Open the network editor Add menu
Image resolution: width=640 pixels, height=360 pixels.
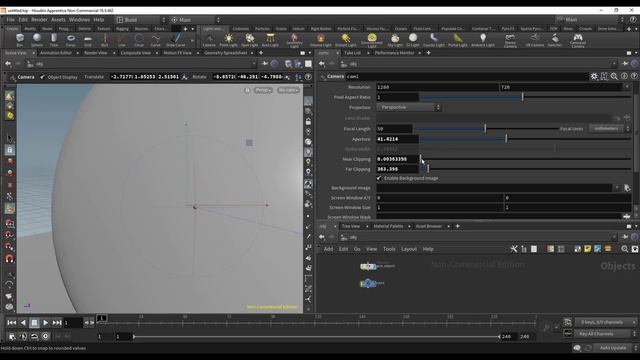(328, 249)
